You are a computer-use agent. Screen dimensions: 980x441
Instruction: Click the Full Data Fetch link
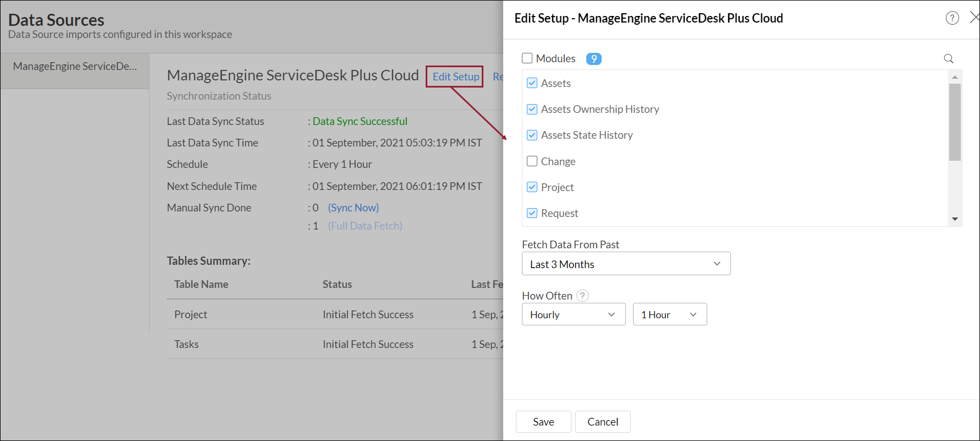pyautogui.click(x=365, y=226)
